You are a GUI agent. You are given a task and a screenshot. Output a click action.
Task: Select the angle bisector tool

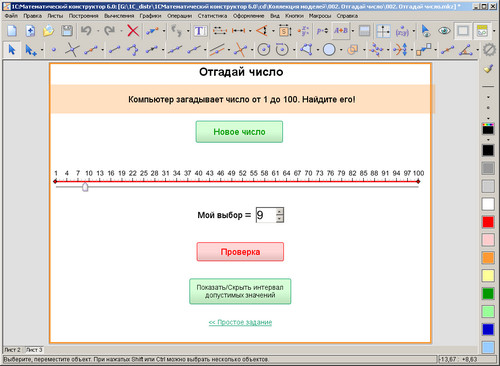coord(466,50)
